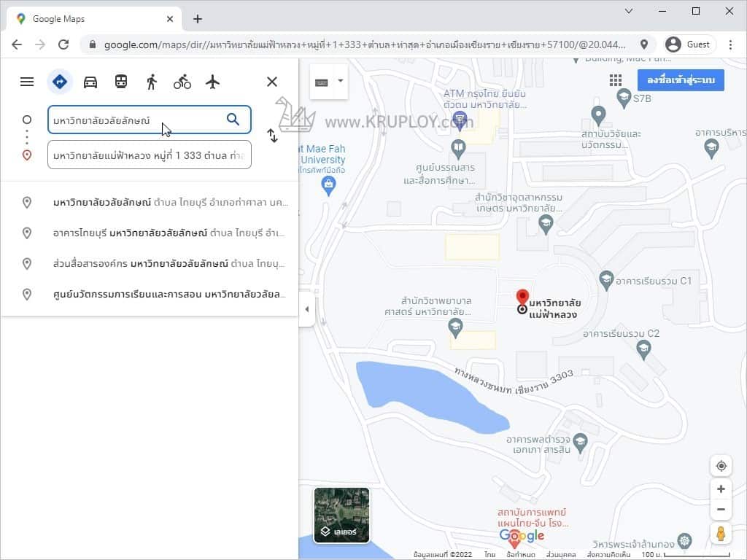Click the S7B building marker
This screenshot has height=560, width=747.
pos(624,98)
